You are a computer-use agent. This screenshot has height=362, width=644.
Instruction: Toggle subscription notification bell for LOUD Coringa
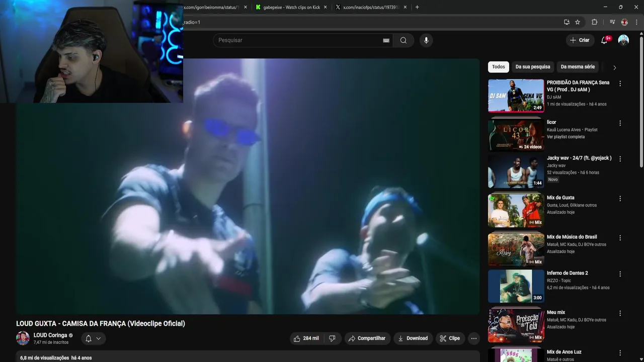coord(89,338)
